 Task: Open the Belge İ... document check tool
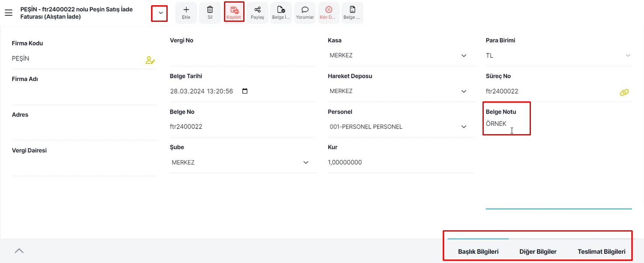[281, 13]
